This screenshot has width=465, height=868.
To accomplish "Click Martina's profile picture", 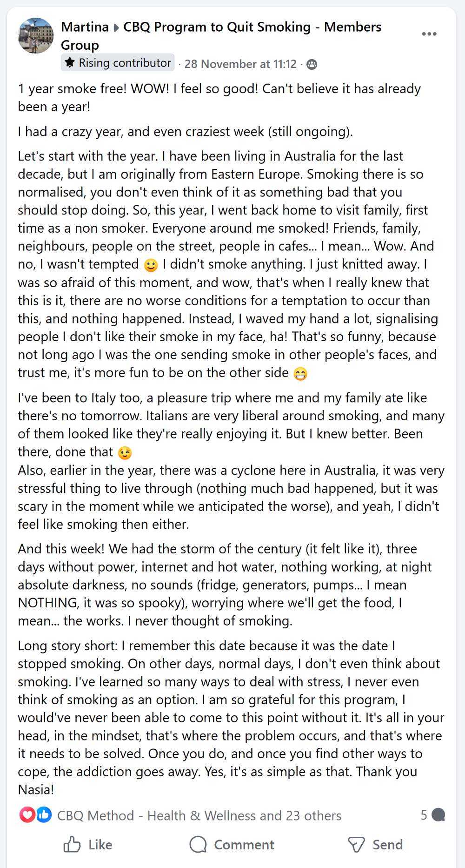I will click(35, 35).
